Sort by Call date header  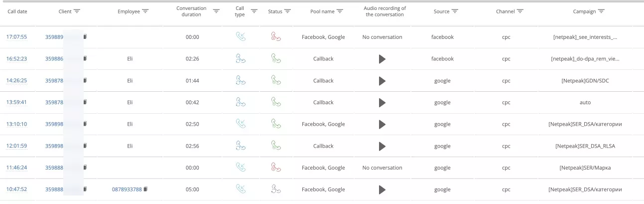point(17,11)
